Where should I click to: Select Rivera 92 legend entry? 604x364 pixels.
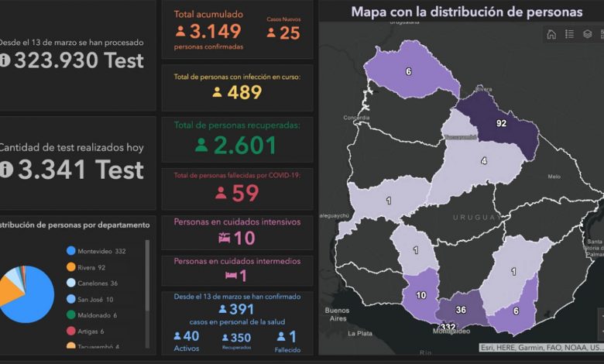pos(91,267)
